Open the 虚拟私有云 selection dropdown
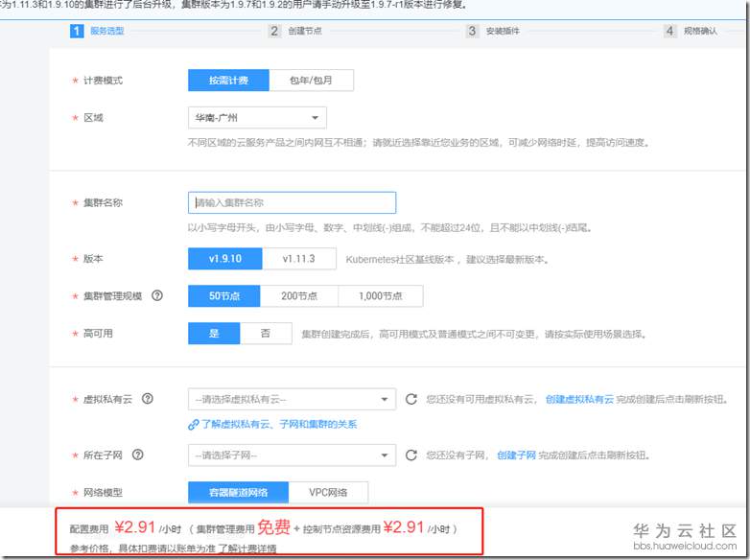This screenshot has height=560, width=750. point(292,399)
